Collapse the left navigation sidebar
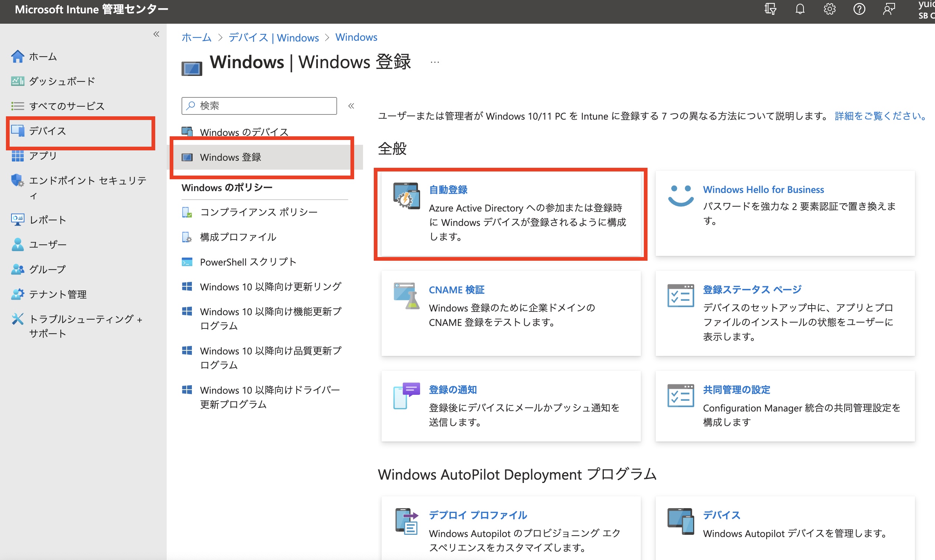Viewport: 935px width, 560px height. pyautogui.click(x=156, y=34)
